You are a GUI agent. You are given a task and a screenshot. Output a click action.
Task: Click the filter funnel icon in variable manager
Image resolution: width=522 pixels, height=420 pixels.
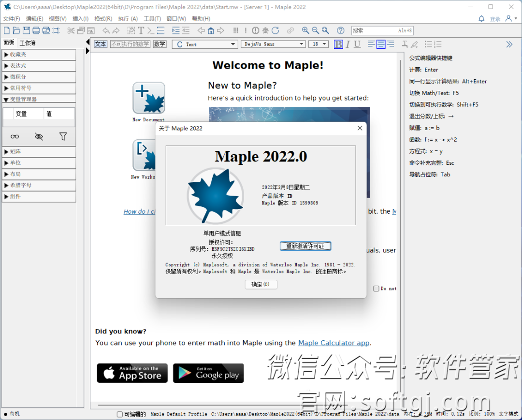click(63, 136)
